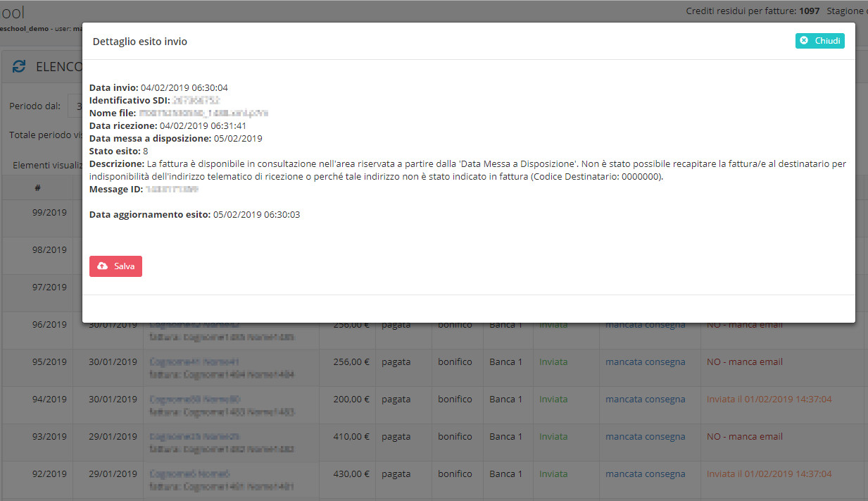Click the refresh icon beside the ELENCO heading
This screenshot has height=501, width=868.
pyautogui.click(x=19, y=67)
